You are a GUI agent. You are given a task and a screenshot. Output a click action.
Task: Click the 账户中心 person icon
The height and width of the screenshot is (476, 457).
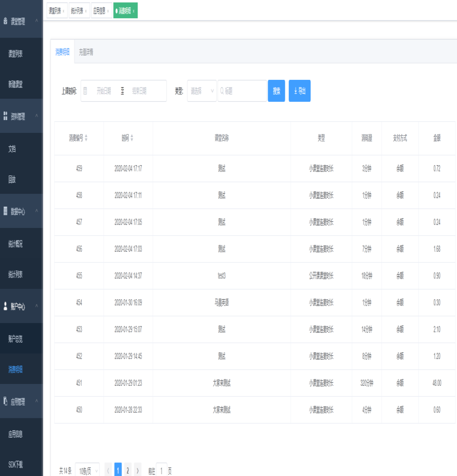pyautogui.click(x=5, y=306)
